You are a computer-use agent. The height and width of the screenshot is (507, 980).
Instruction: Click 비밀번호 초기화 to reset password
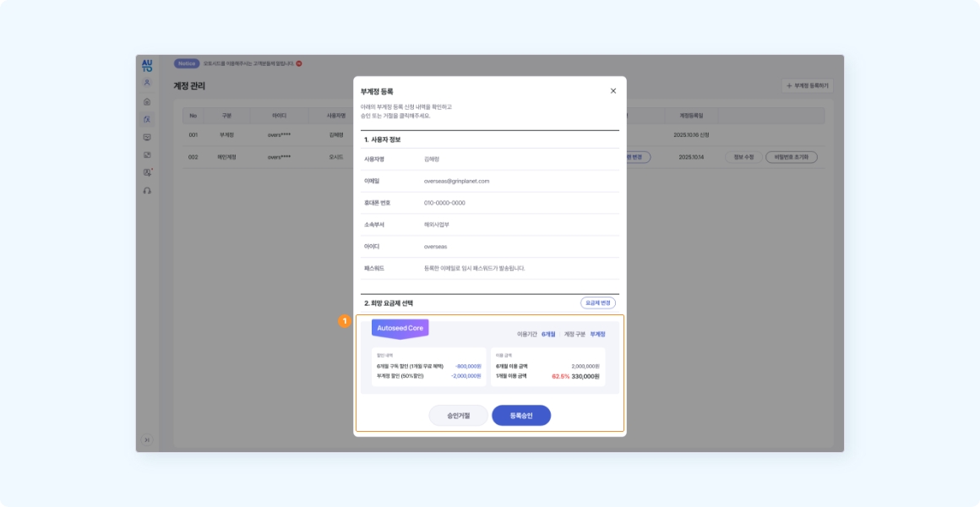coord(792,157)
